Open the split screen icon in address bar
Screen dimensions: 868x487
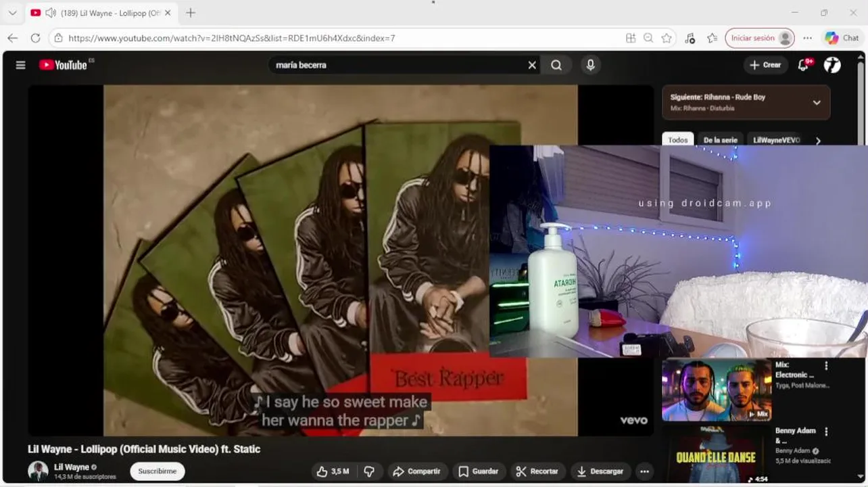point(631,38)
